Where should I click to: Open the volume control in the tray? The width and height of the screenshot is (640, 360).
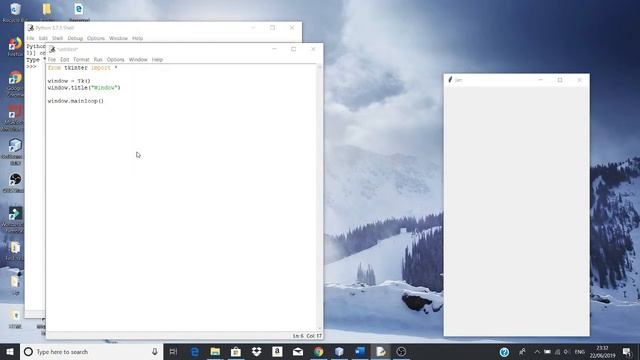566,351
